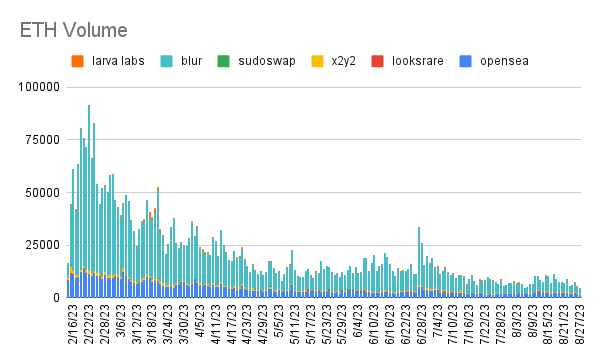Click the tallest bar peaking above 90000

click(89, 201)
